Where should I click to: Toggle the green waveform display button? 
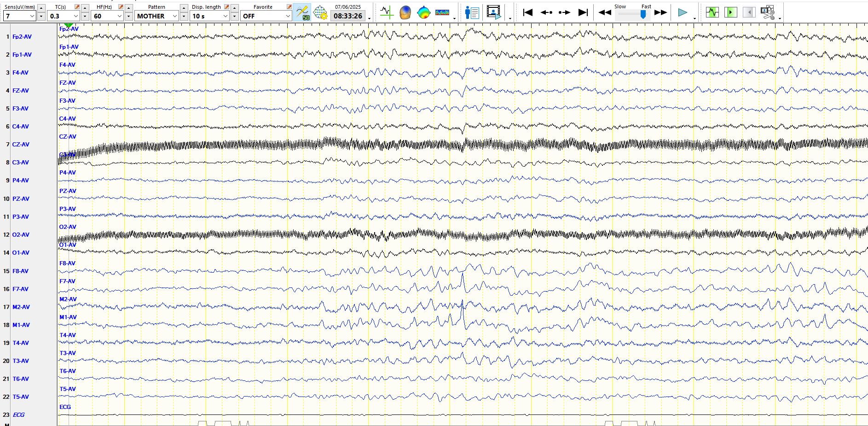(712, 12)
